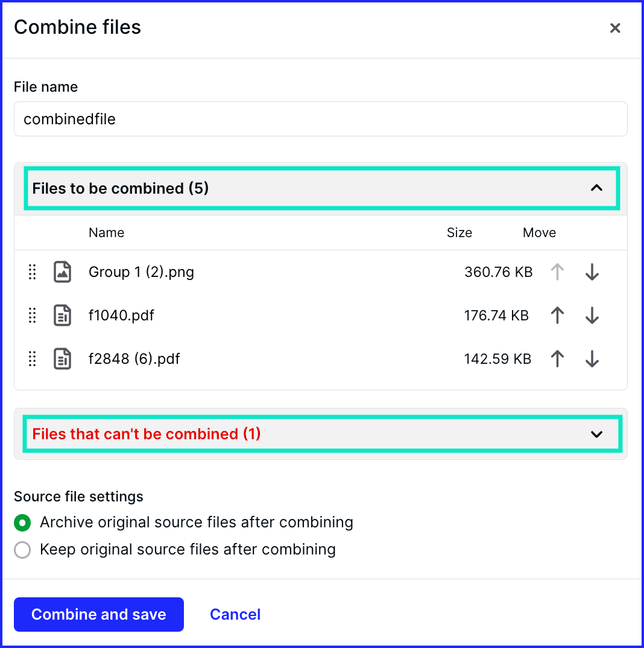Select Archive original source files option

[22, 523]
